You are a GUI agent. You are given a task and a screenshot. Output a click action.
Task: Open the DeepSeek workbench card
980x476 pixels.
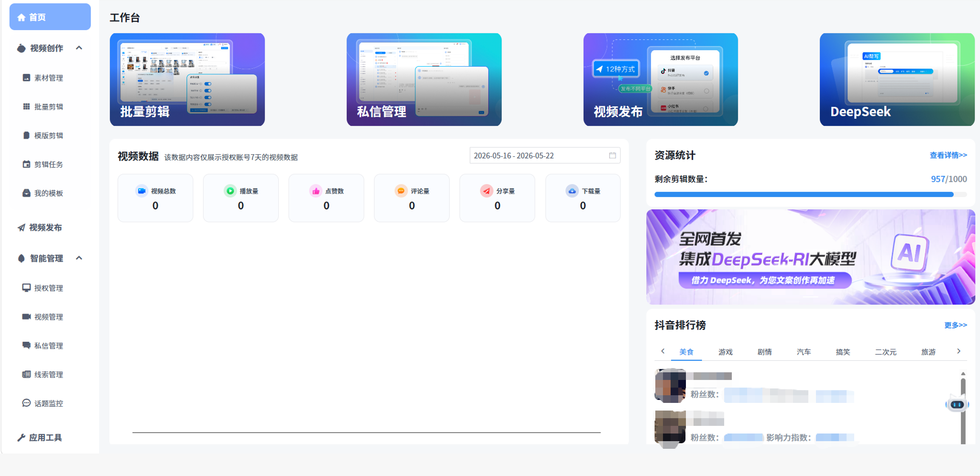coord(897,79)
